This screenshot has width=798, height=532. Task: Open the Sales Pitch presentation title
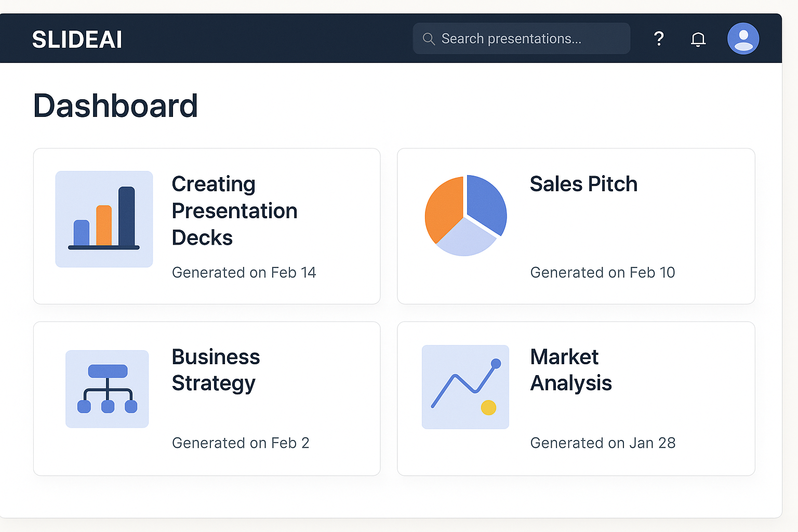(x=583, y=184)
